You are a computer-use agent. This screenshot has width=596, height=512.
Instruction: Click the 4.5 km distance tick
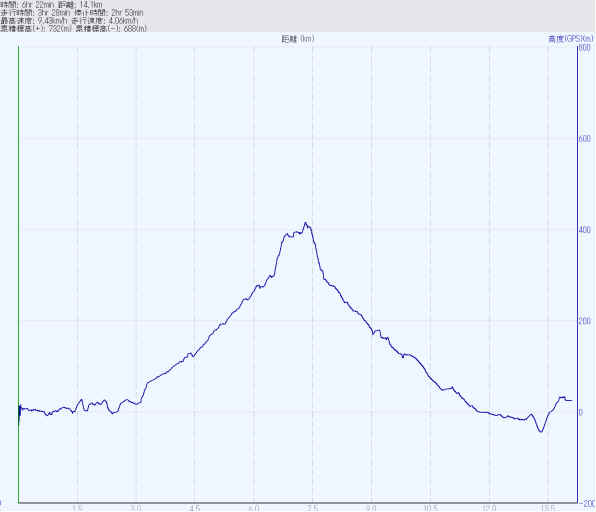pos(195,508)
